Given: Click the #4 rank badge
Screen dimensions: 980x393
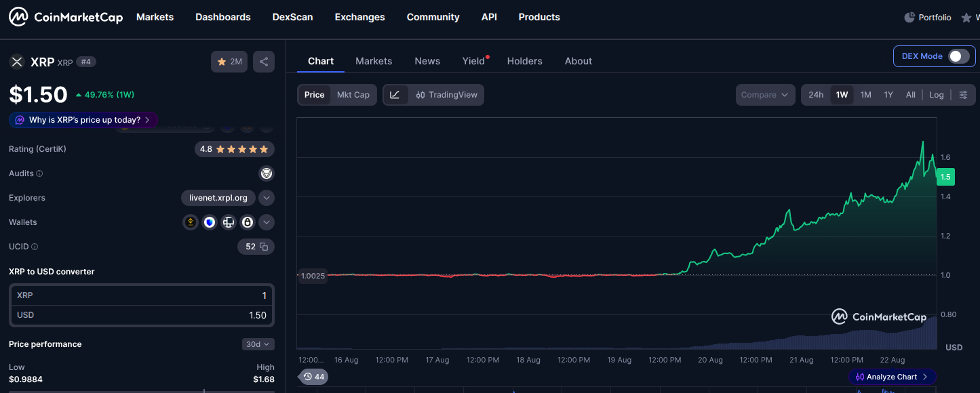Looking at the screenshot, I should click(86, 62).
